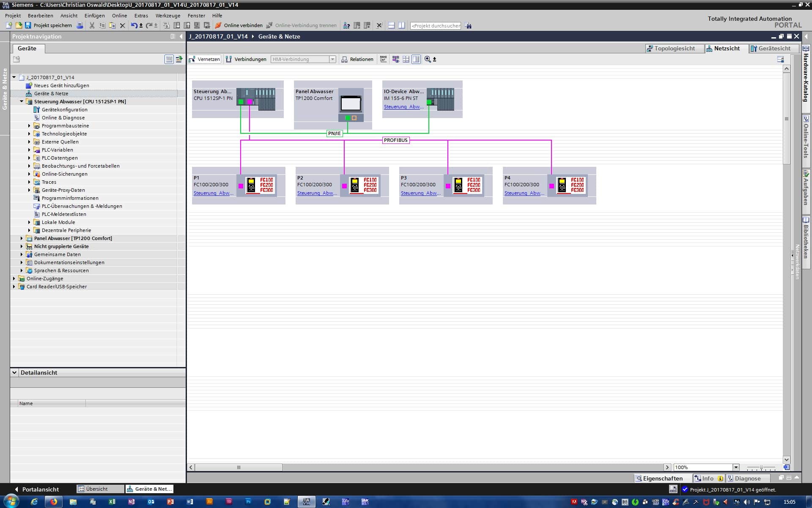
Task: Paste using the toolbar clipboard icon
Action: click(x=112, y=25)
